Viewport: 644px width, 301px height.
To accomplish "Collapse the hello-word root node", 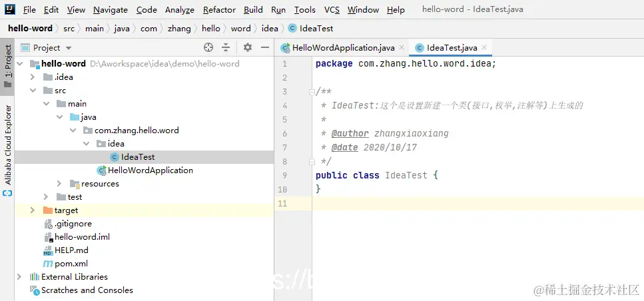I will tap(19, 64).
